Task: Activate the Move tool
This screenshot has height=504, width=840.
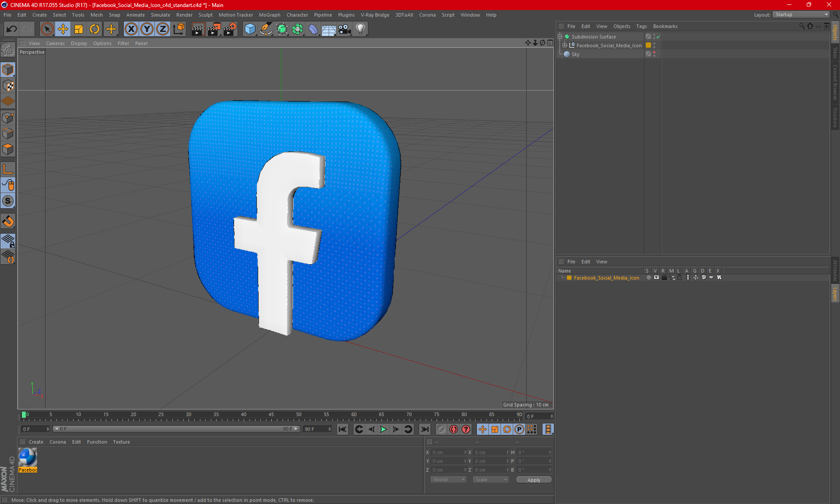Action: (x=63, y=29)
